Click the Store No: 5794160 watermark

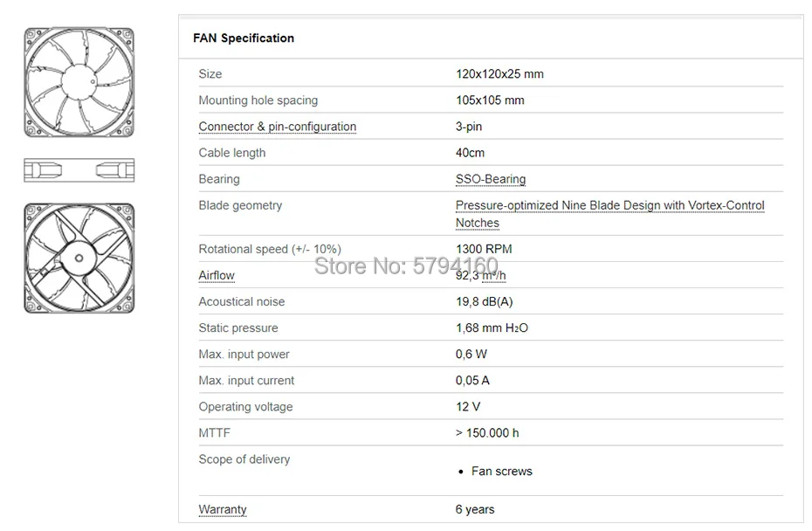coord(406,265)
